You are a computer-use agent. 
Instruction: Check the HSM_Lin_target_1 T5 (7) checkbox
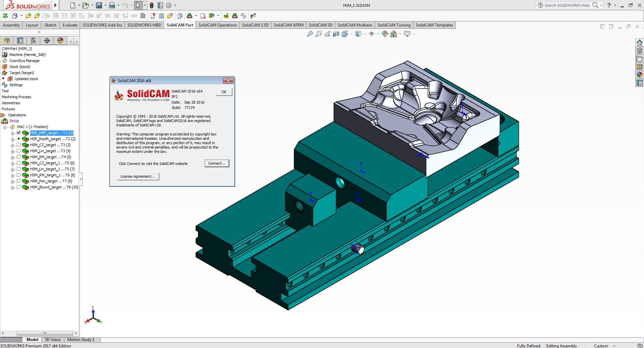point(19,169)
